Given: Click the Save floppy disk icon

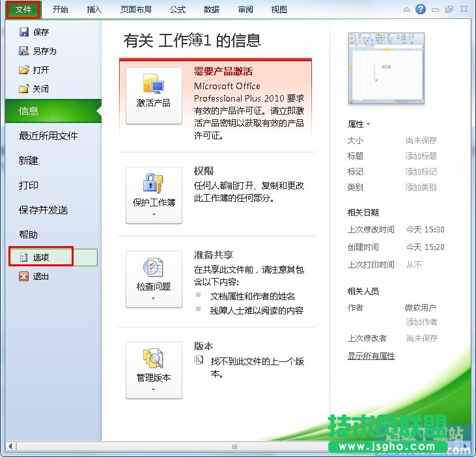Looking at the screenshot, I should click(23, 32).
